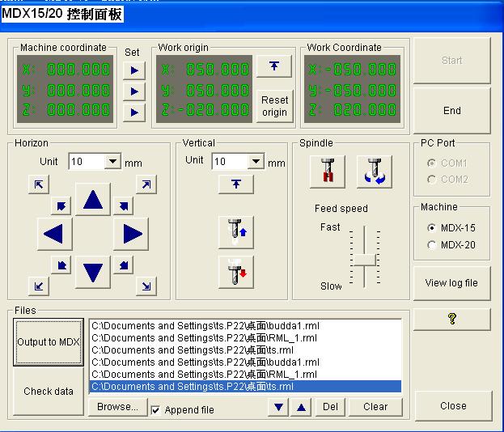Jog diagonally up-left with small solid arrow
The width and height of the screenshot is (504, 432).
tap(61, 206)
